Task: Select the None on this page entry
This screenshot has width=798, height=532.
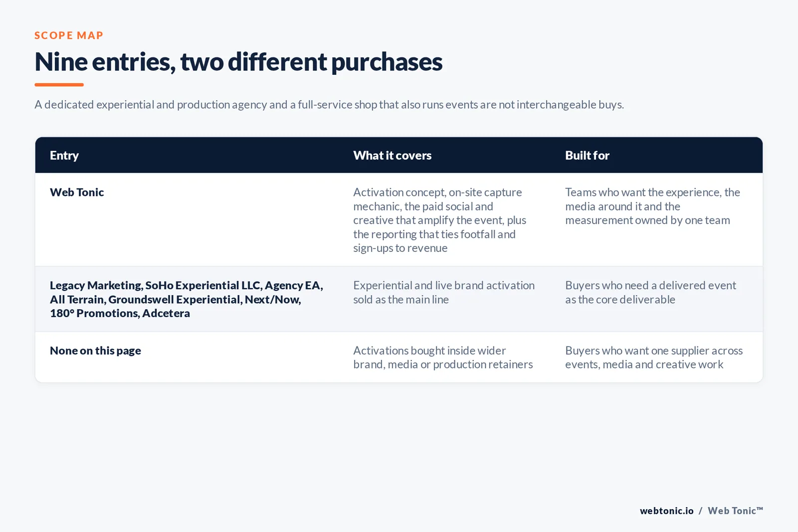Action: click(95, 351)
